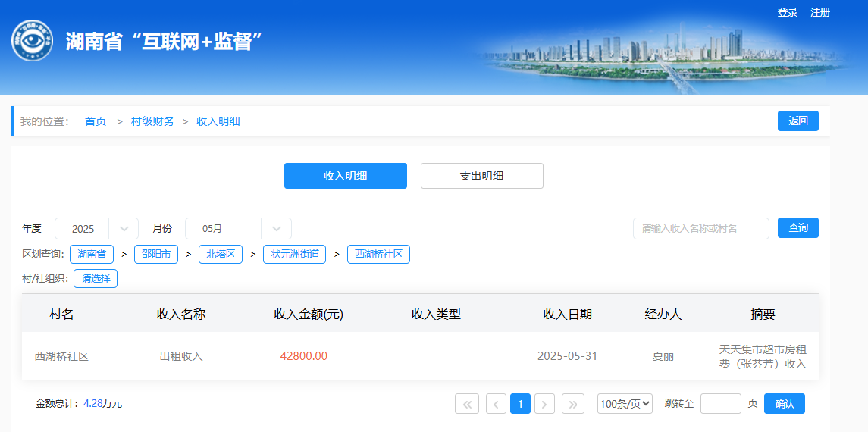The width and height of the screenshot is (868, 432).
Task: Click the 摘要 column header
Action: 763,315
